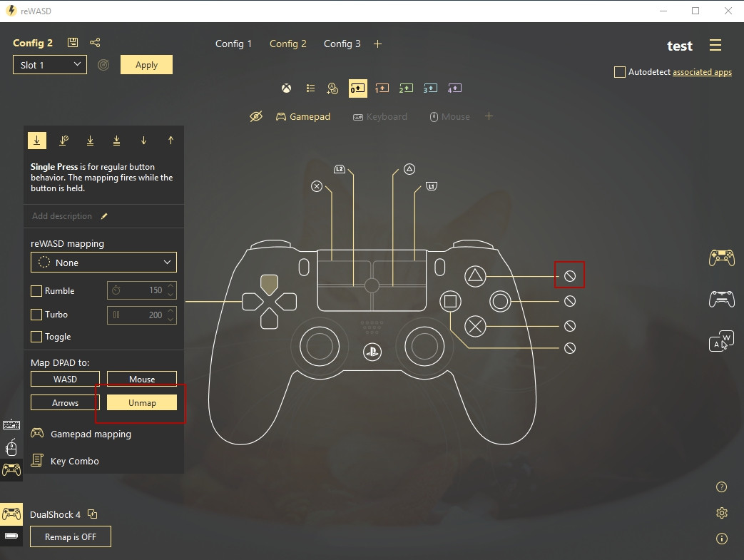The width and height of the screenshot is (744, 560).
Task: Click the Add description field
Action: pyautogui.click(x=62, y=216)
